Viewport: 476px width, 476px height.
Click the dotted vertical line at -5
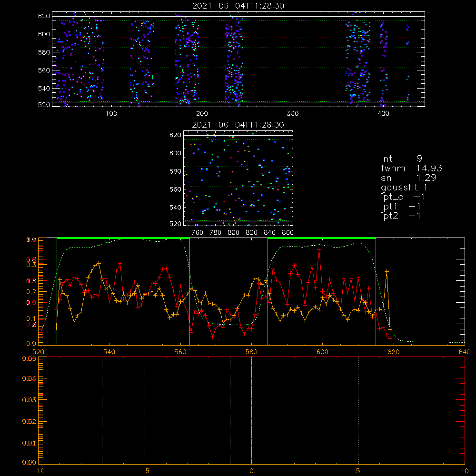(x=145, y=410)
